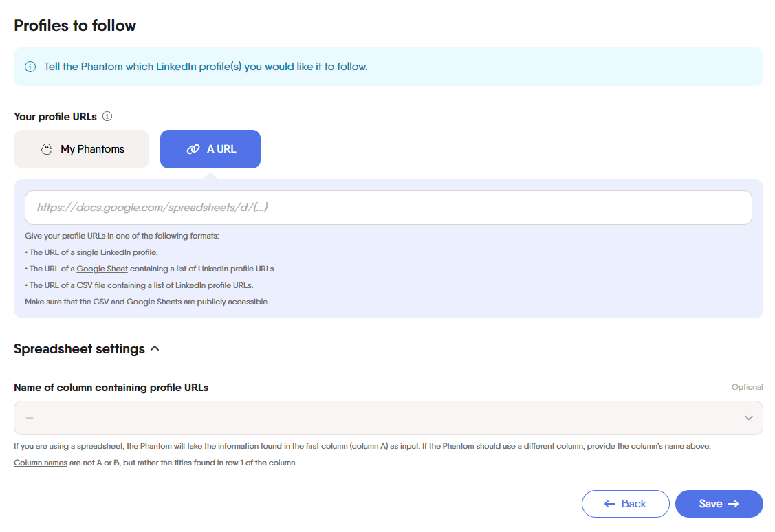The height and width of the screenshot is (532, 775).
Task: Click the Save button
Action: 719,504
